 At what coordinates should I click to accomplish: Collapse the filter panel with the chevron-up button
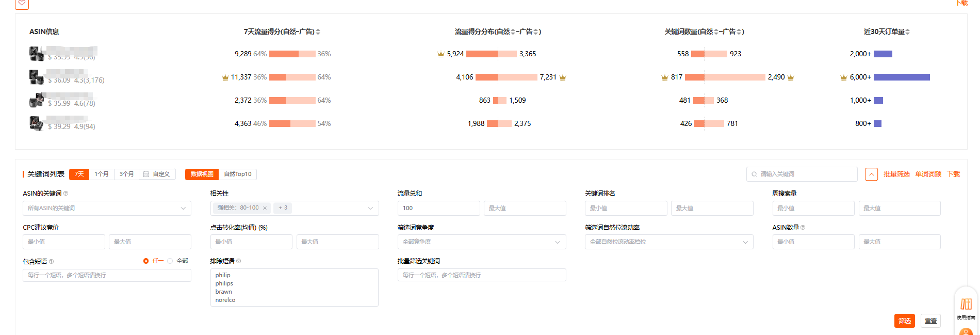(x=871, y=174)
